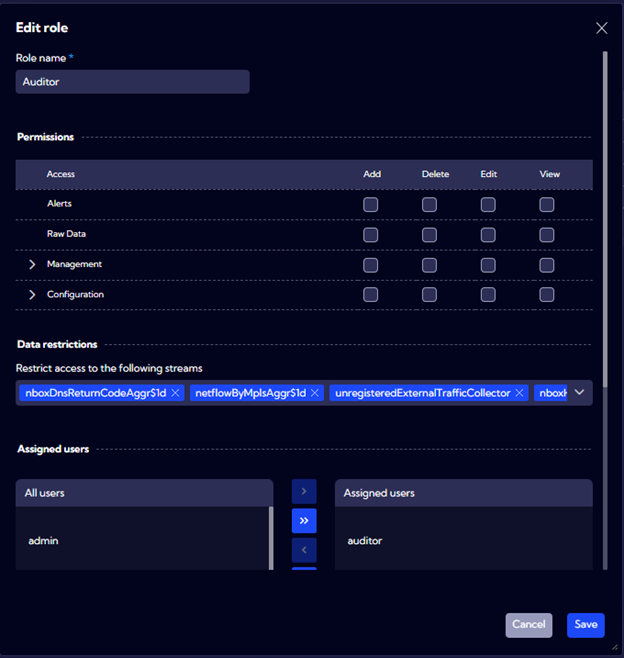Remove the unregisteredExternalTrafficCollector stream tag

[519, 393]
